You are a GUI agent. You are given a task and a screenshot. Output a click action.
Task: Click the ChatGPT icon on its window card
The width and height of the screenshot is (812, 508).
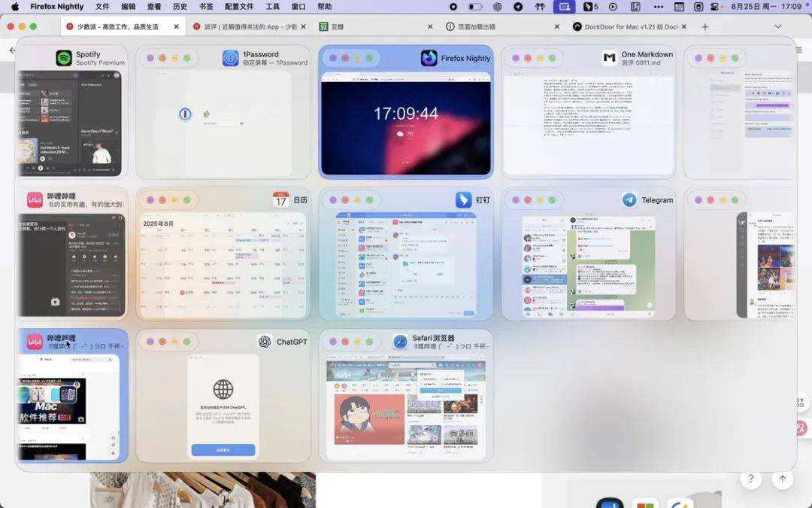[x=265, y=341]
